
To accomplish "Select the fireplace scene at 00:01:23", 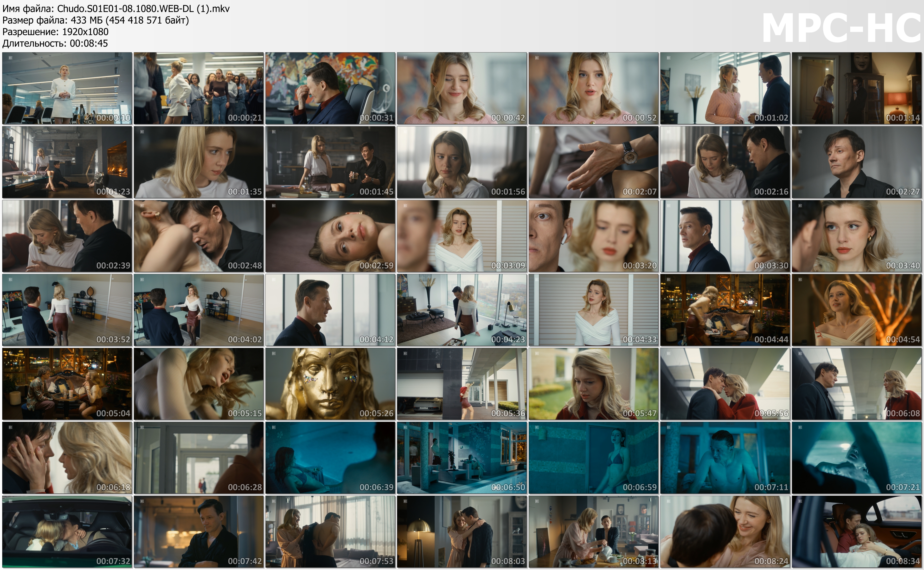I will tap(67, 162).
